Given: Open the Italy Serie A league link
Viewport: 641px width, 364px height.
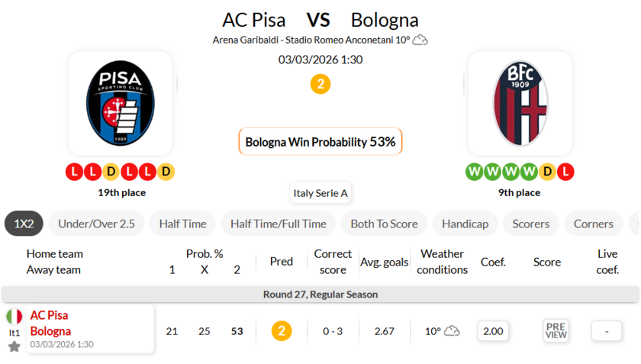Looking at the screenshot, I should click(320, 193).
